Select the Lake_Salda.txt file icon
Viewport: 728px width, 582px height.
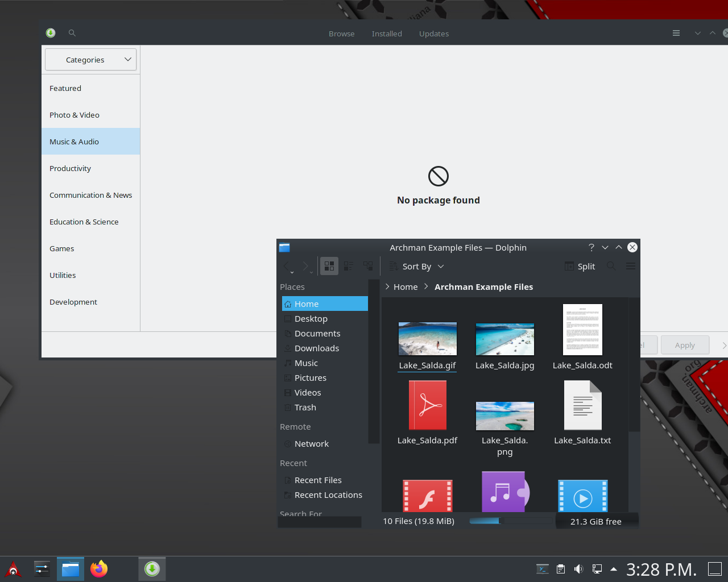coord(582,405)
